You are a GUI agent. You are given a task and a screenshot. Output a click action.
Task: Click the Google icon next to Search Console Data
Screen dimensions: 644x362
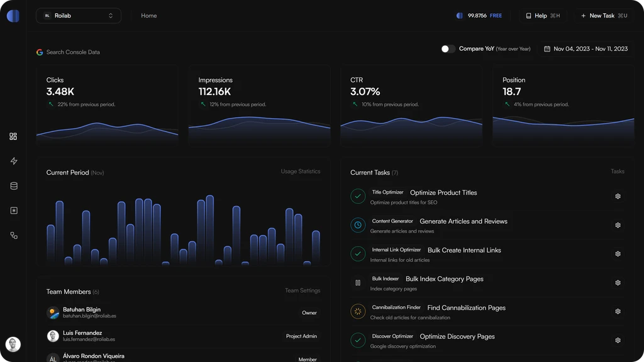pyautogui.click(x=40, y=52)
